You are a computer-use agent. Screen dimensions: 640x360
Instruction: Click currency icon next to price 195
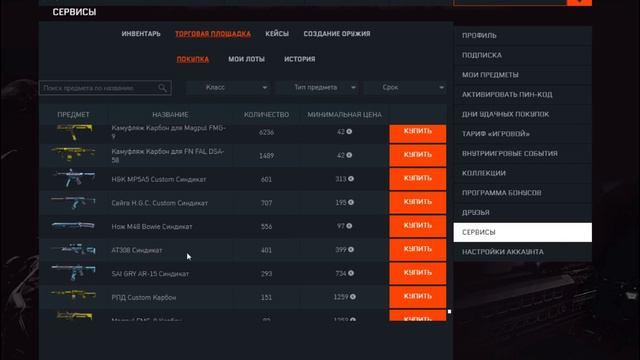(x=351, y=202)
